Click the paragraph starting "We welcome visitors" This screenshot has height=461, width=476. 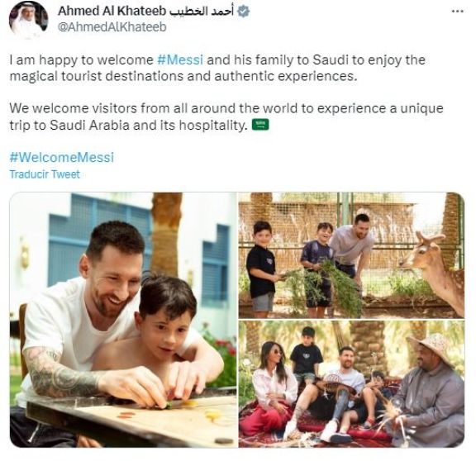[226, 116]
